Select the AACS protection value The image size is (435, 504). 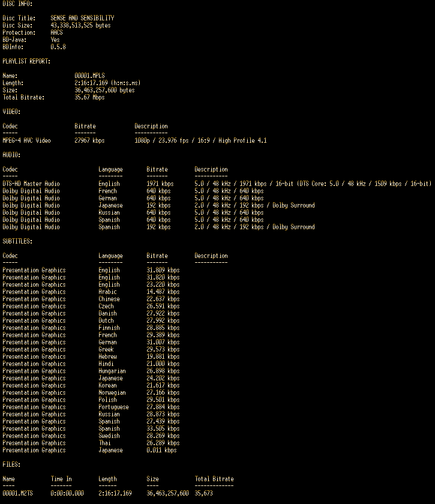(56, 32)
